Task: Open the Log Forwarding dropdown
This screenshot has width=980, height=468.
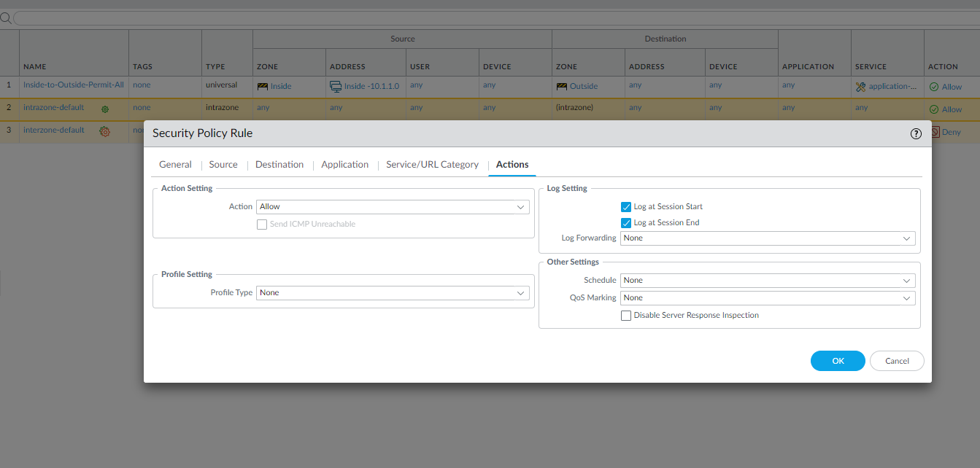Action: (x=767, y=238)
